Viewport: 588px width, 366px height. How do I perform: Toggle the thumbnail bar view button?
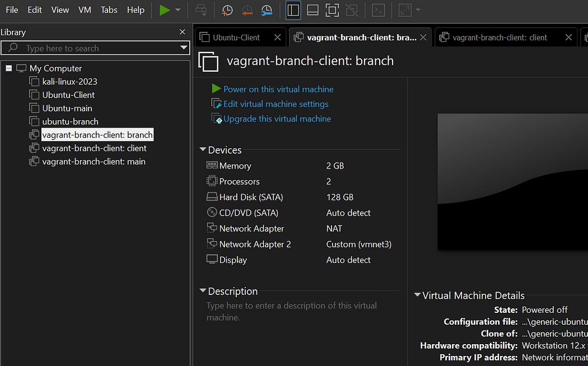click(x=312, y=10)
